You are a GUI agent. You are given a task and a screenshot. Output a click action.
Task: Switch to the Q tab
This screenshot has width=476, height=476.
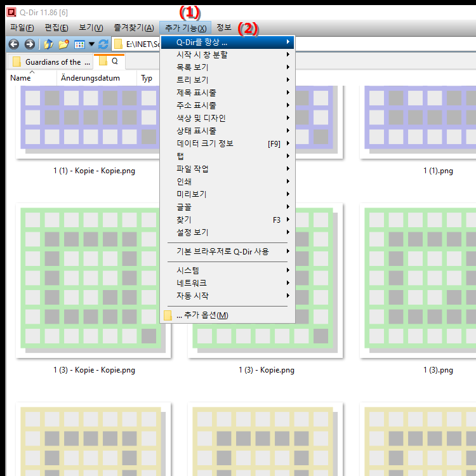pyautogui.click(x=109, y=62)
